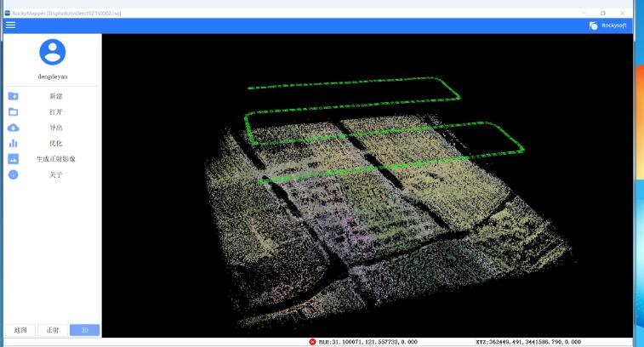Click the new project folder-plus icon

coord(13,96)
